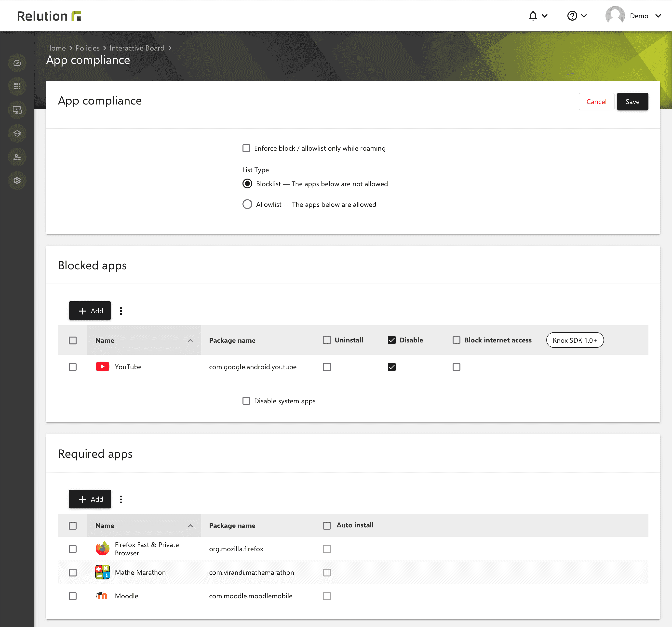Click the Relution logo

(49, 16)
